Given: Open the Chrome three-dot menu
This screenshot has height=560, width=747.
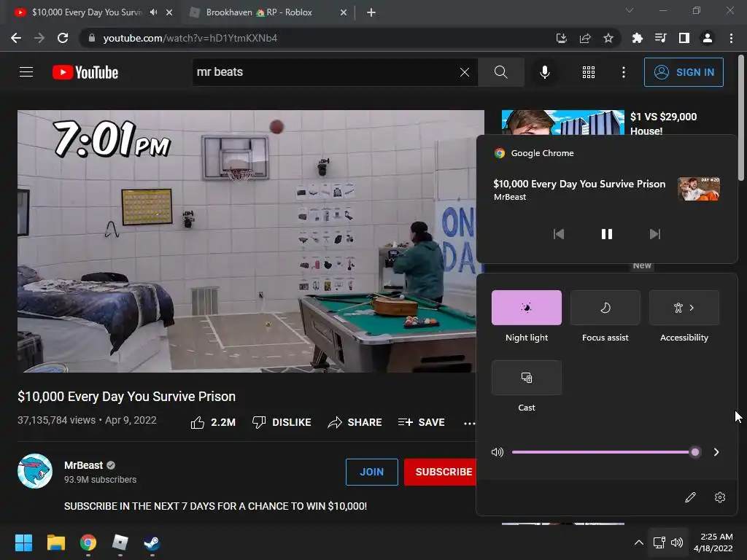Looking at the screenshot, I should point(731,38).
